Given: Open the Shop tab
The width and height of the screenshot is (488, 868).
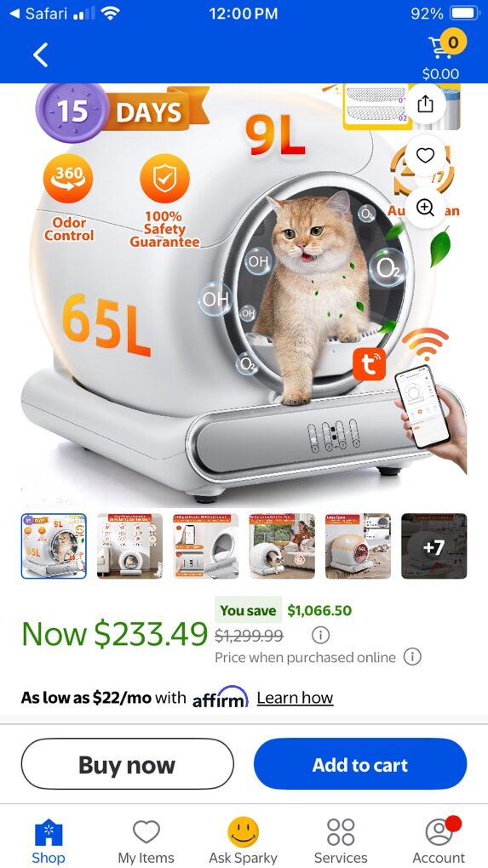Looking at the screenshot, I should [x=49, y=841].
